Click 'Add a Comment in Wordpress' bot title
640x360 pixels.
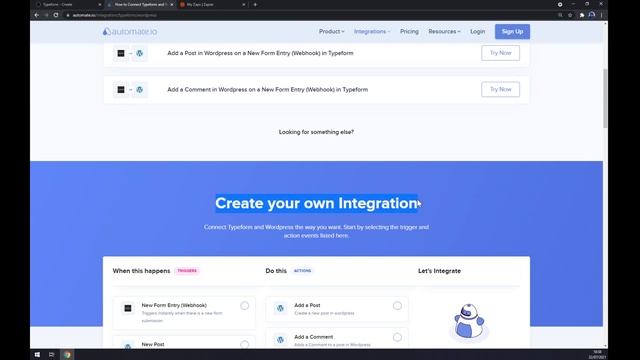click(267, 89)
